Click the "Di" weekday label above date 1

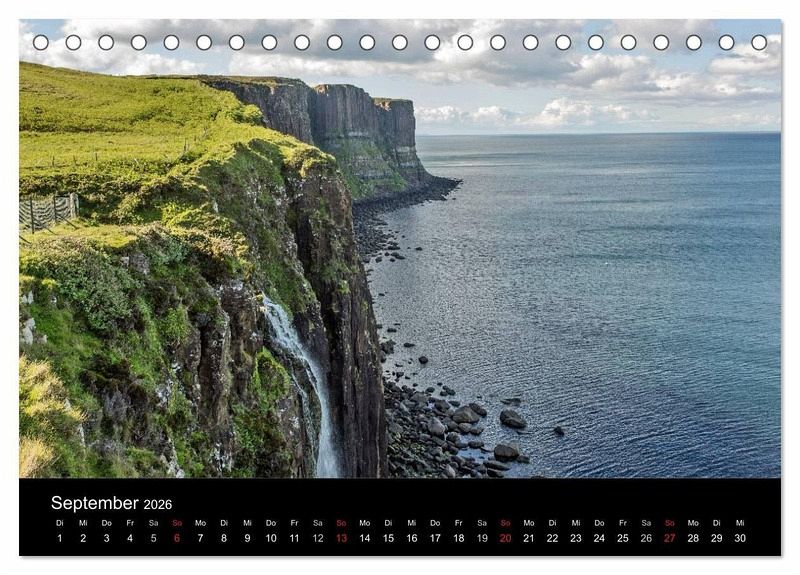tap(60, 523)
